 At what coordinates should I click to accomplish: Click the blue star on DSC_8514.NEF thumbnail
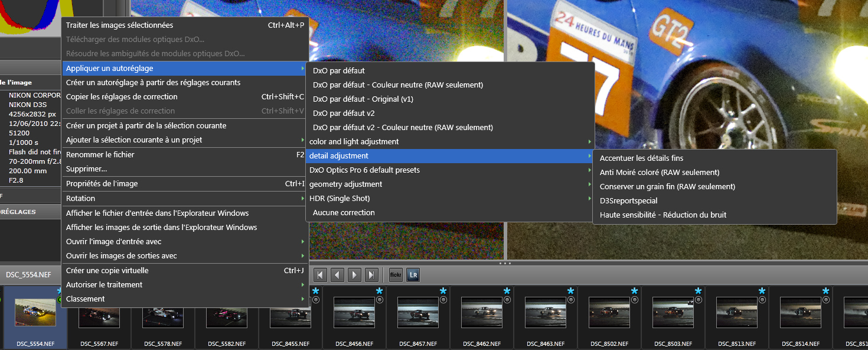coord(825,291)
